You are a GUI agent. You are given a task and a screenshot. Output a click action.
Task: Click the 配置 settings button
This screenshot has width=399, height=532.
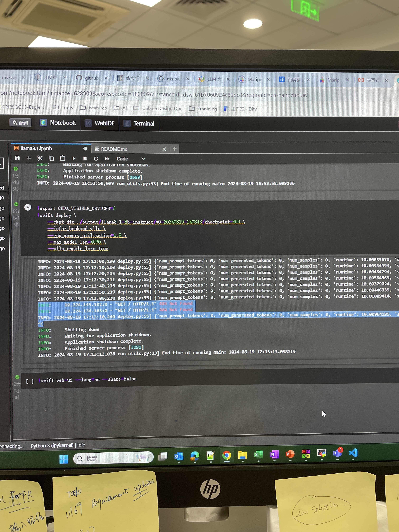point(20,123)
